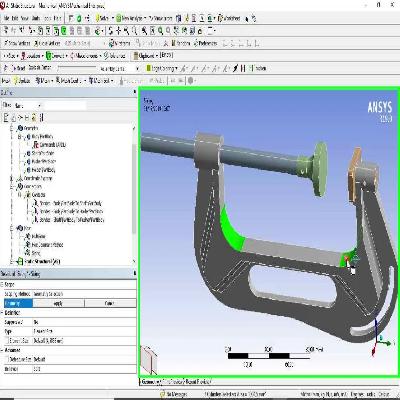Select the Coordinate Systems tree item

point(36,178)
